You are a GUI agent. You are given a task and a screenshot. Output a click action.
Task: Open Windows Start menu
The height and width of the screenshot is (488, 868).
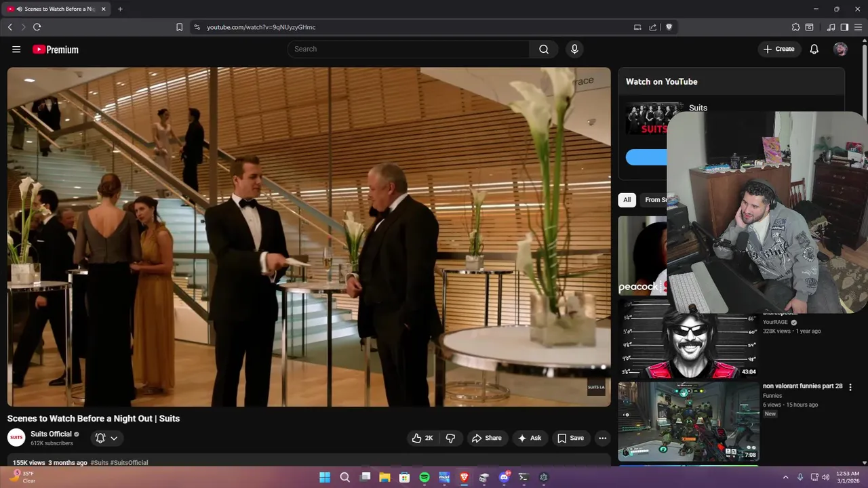(325, 477)
